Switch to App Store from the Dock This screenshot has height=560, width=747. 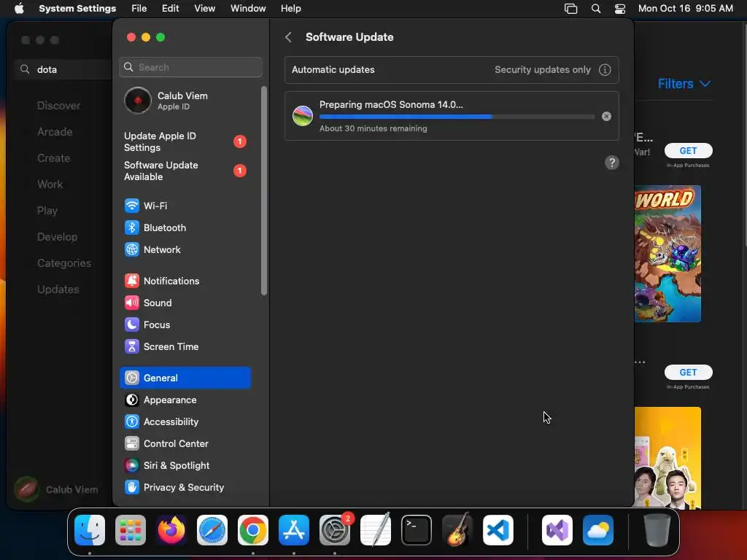(x=294, y=530)
